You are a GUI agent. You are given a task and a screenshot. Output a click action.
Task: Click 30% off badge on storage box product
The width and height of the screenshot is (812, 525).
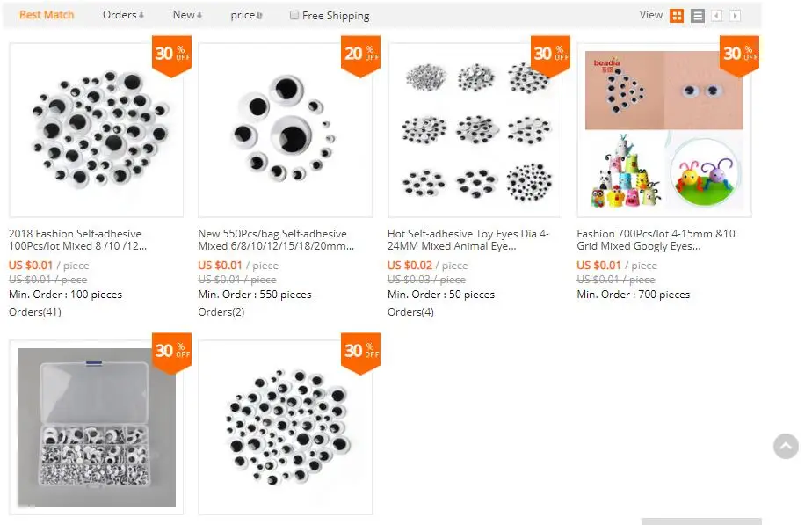click(172, 353)
